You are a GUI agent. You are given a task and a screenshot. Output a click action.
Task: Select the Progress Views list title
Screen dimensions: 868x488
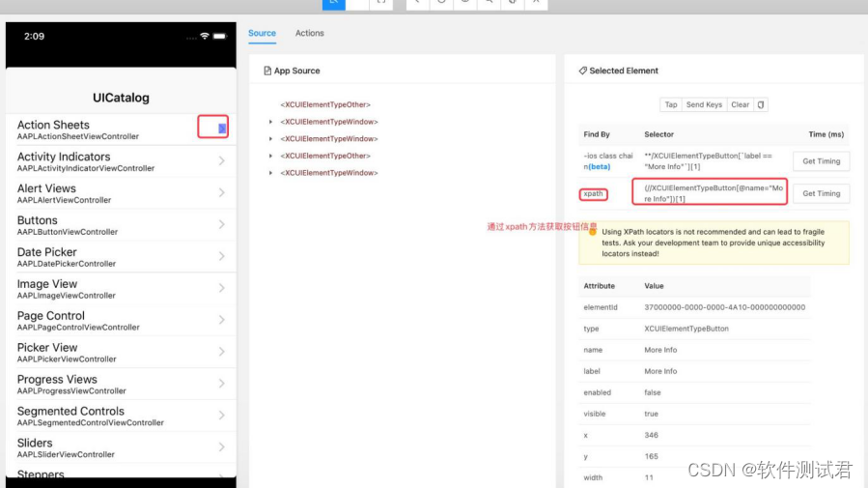click(x=57, y=380)
